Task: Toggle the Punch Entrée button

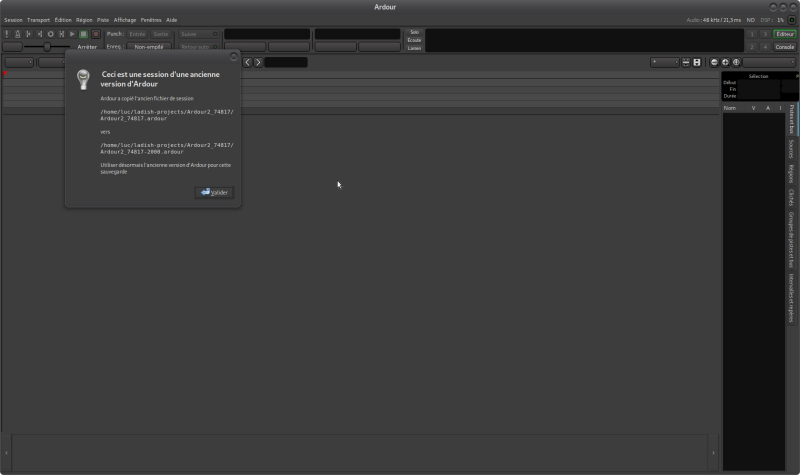Action: click(x=137, y=34)
